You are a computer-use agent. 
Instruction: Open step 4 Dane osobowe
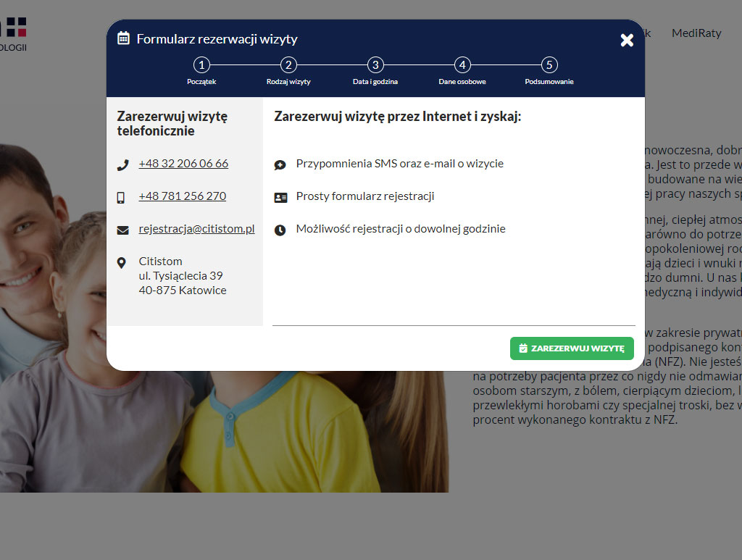(462, 65)
